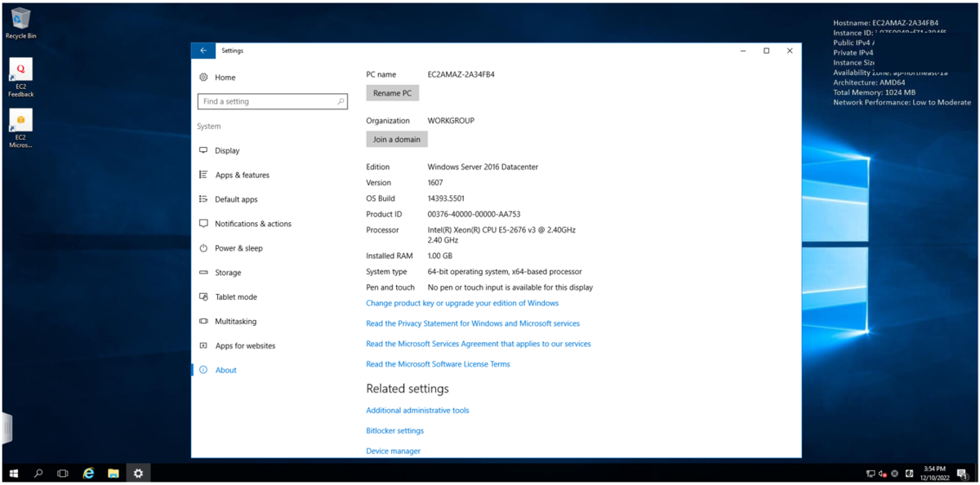Click the Installed RAM value 1.00 GB
This screenshot has height=485, width=980.
439,256
